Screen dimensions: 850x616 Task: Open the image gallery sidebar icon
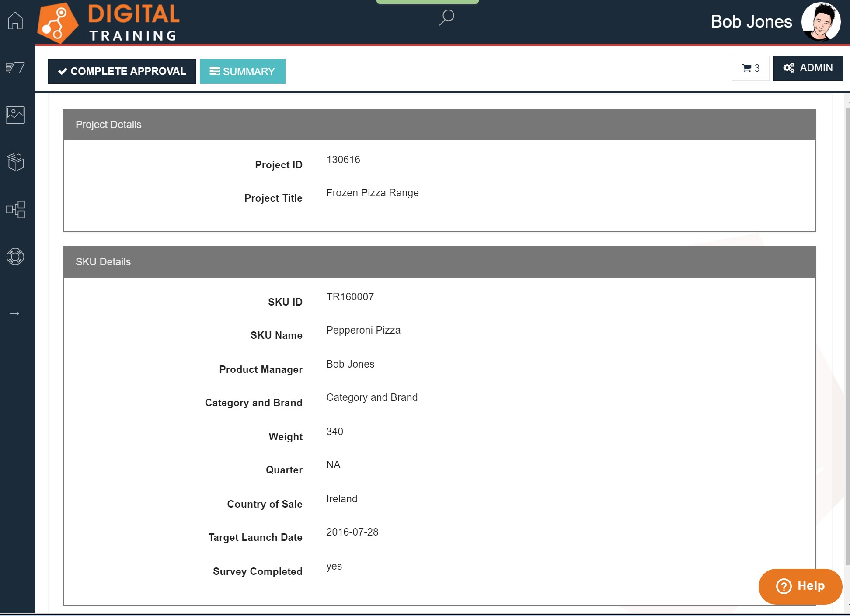coord(15,115)
